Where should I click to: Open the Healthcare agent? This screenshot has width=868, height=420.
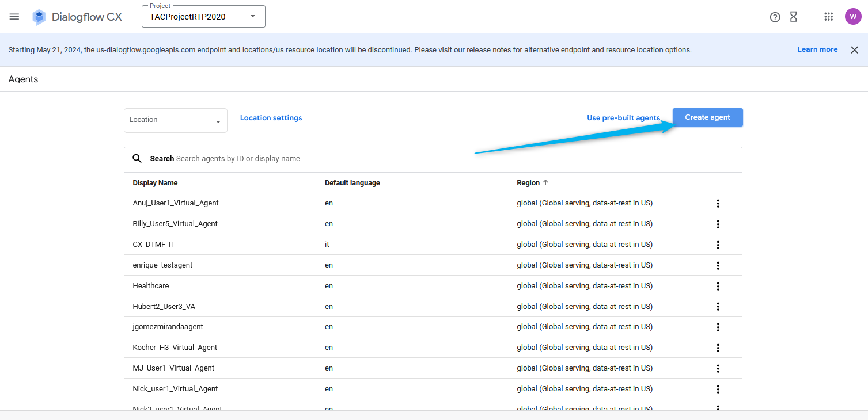click(x=151, y=286)
